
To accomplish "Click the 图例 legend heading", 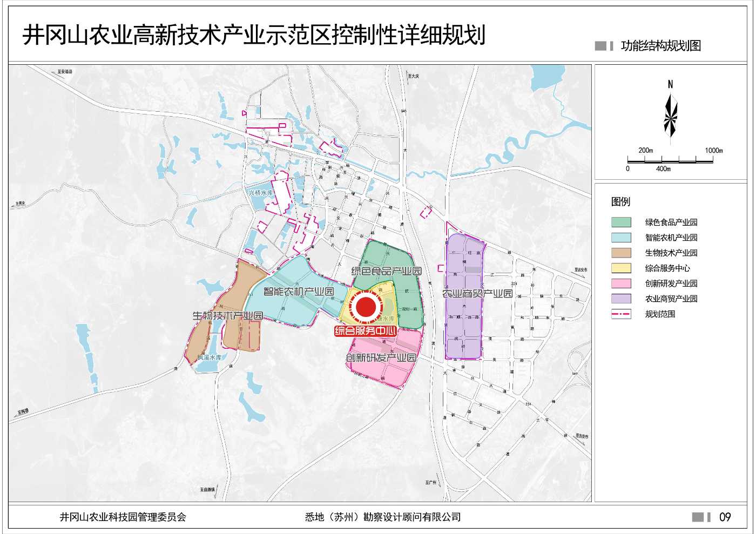I will coord(620,201).
